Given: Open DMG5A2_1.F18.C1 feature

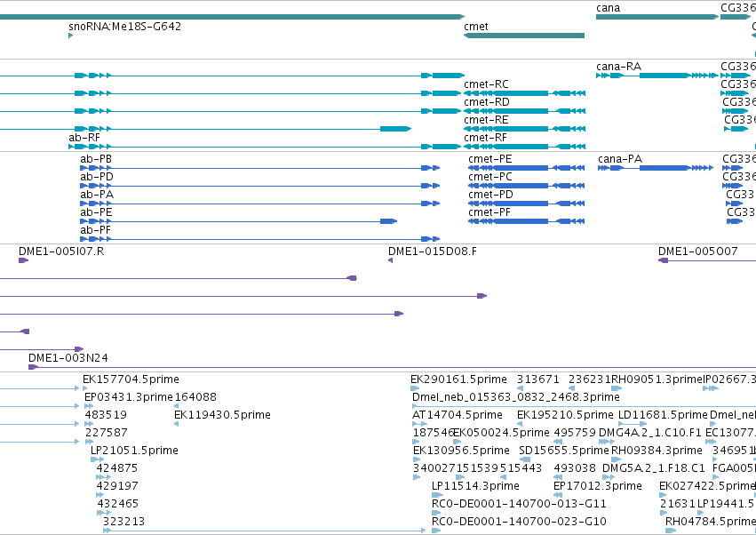Looking at the screenshot, I should click(x=653, y=468).
